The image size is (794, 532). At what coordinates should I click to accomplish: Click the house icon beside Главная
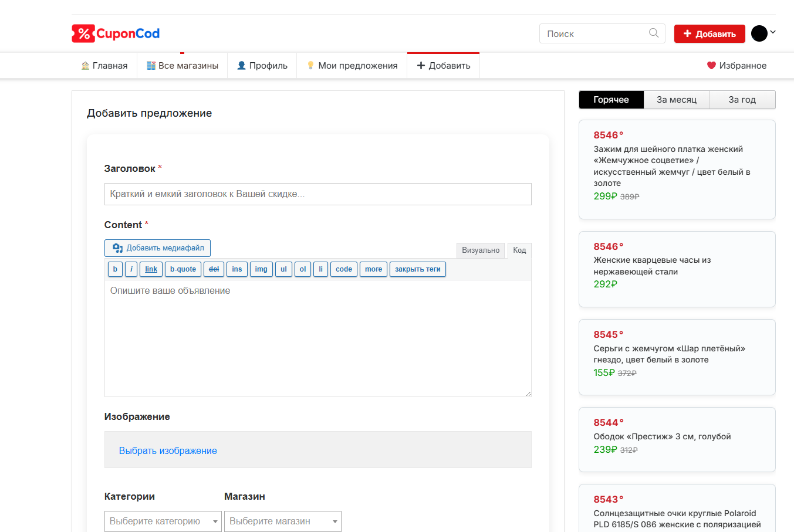click(85, 66)
